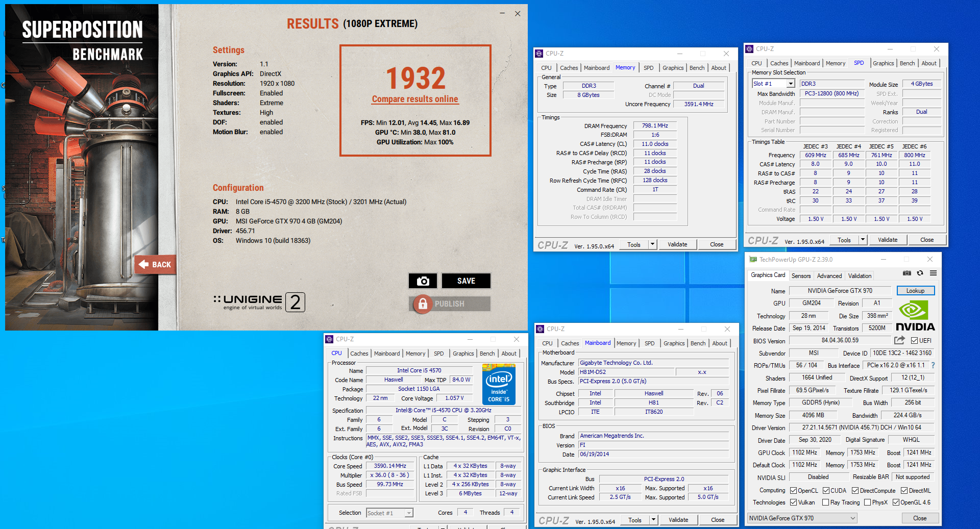Viewport: 980px width, 529px height.
Task: Click Mainboard model field H81M-DS2
Action: [627, 372]
